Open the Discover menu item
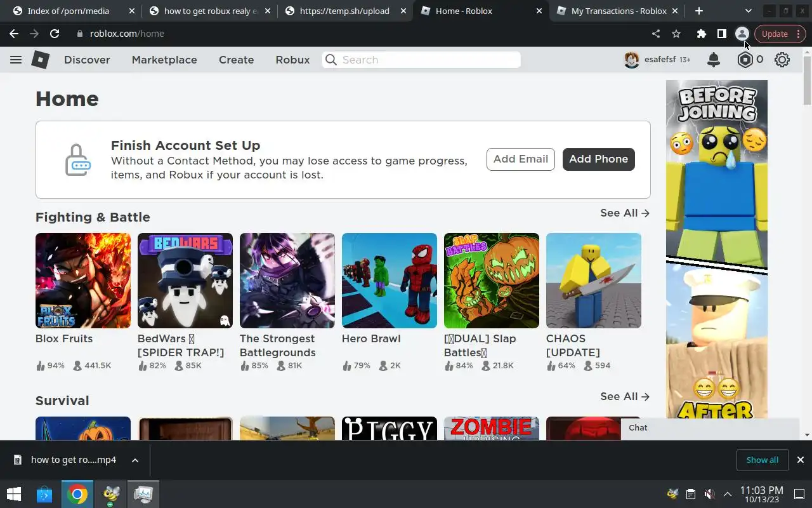The width and height of the screenshot is (812, 508). point(87,60)
